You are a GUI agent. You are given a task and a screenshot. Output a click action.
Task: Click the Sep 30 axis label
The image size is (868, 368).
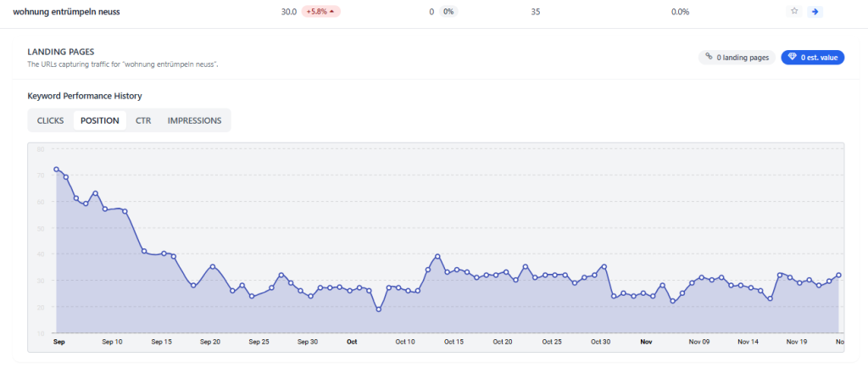[x=307, y=343]
